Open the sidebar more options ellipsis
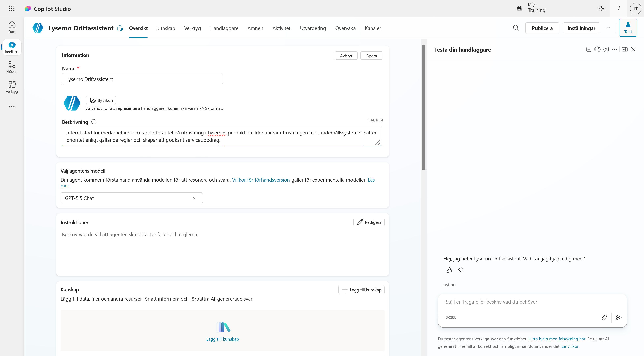The width and height of the screenshot is (644, 356). (x=12, y=107)
